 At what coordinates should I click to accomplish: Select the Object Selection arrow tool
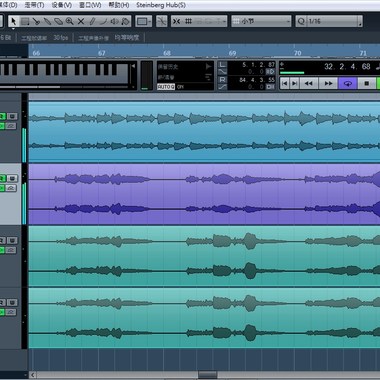click(x=13, y=21)
